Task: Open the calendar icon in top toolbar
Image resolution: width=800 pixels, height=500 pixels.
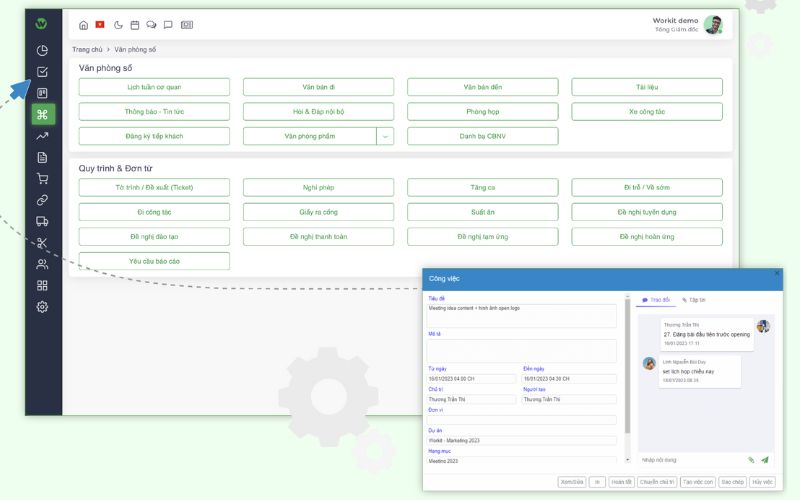Action: click(x=135, y=25)
